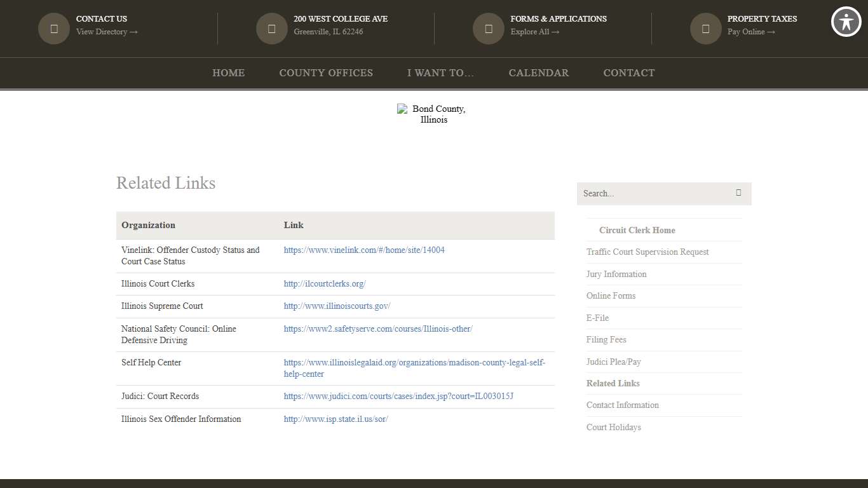Click inside the Search input field
Image resolution: width=868 pixels, height=488 pixels.
click(x=648, y=193)
